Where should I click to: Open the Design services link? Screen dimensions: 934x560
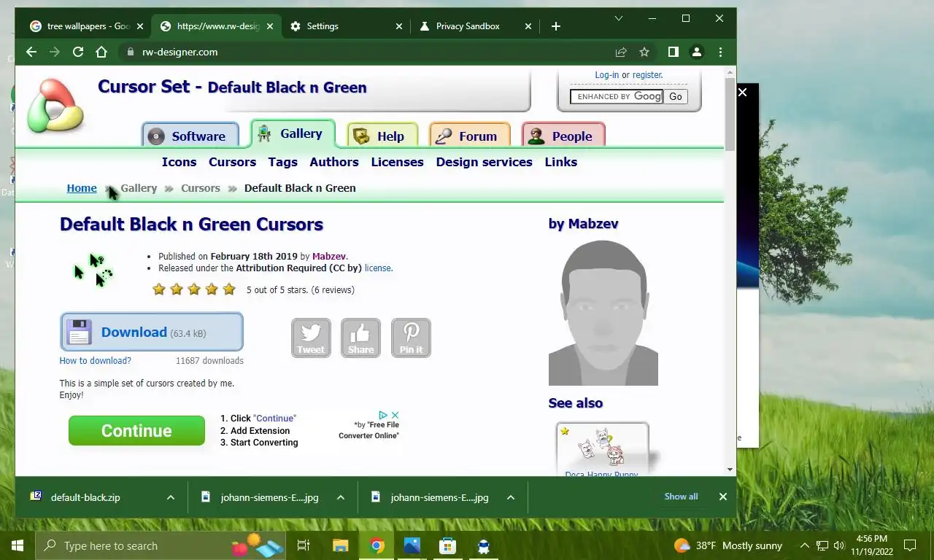tap(484, 162)
